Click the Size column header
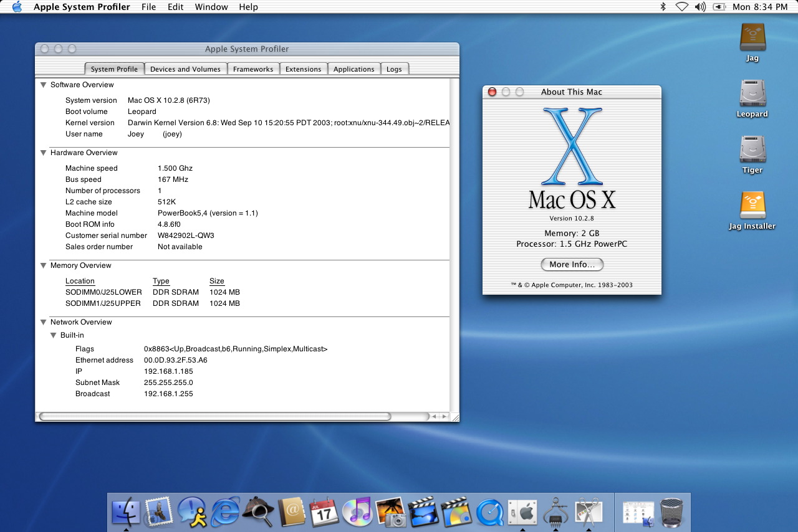This screenshot has width=798, height=532. [x=217, y=281]
